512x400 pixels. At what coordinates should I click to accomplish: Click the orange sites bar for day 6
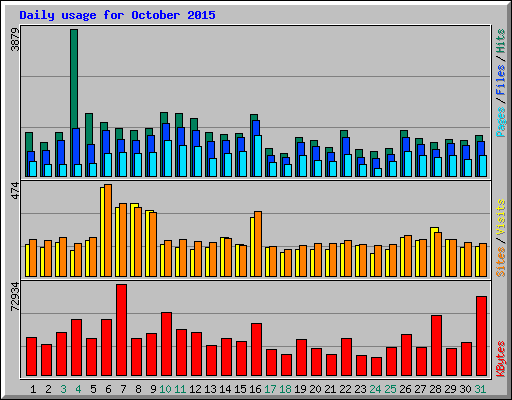(108, 230)
